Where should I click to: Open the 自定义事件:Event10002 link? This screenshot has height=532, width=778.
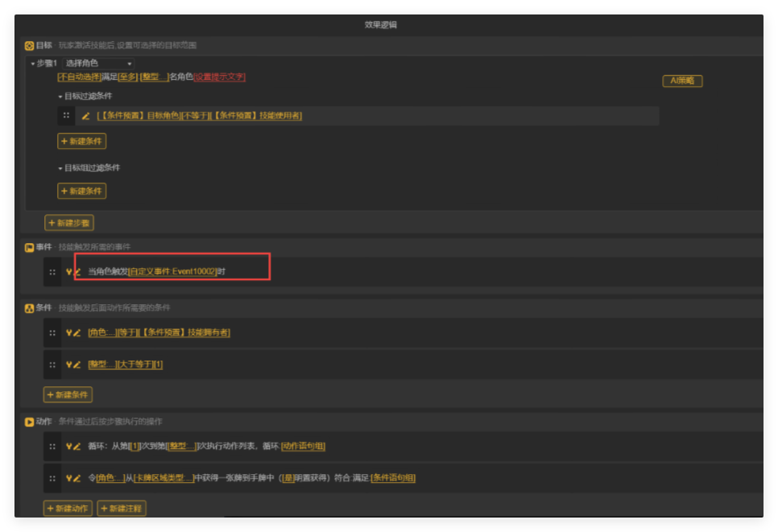click(172, 272)
